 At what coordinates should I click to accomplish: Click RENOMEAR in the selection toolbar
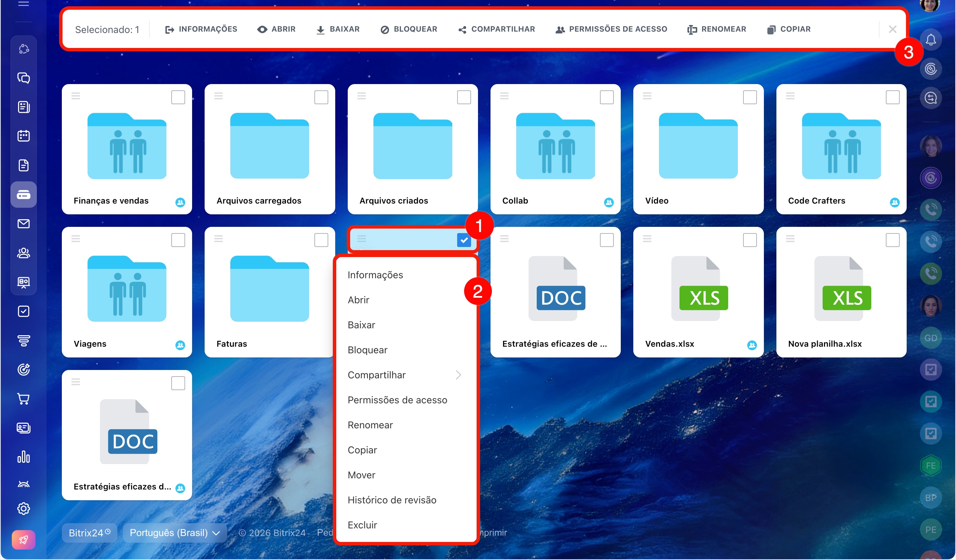tap(717, 29)
